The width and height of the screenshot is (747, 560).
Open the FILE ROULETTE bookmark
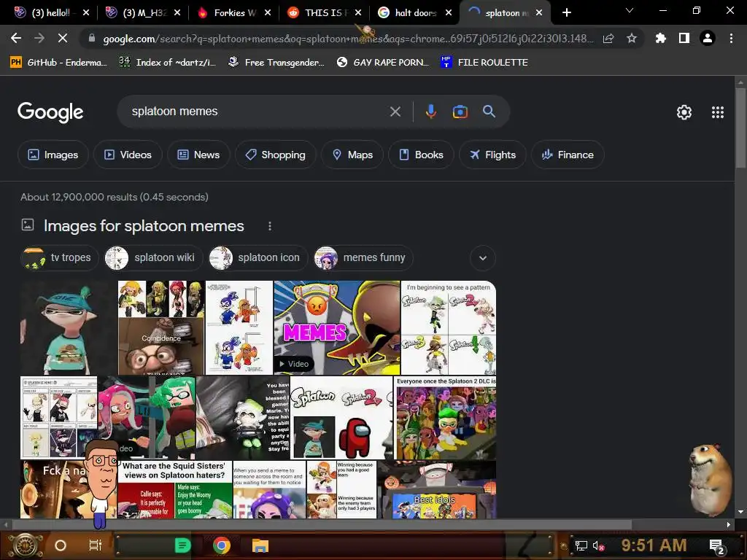484,63
